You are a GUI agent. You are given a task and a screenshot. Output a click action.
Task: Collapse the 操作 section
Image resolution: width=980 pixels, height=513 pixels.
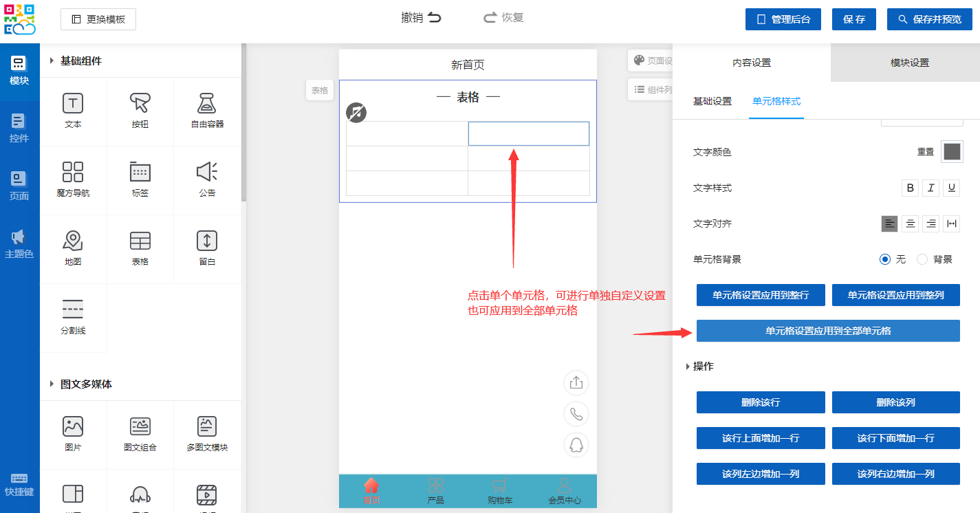tap(688, 367)
